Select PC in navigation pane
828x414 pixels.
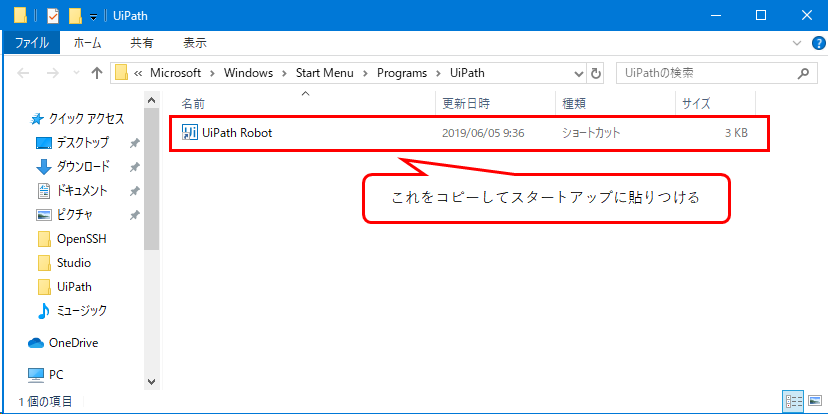(56, 375)
